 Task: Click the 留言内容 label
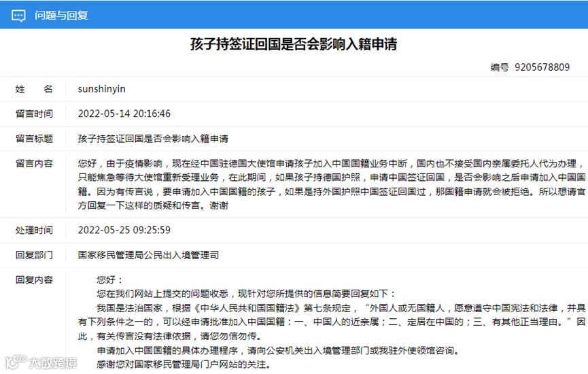click(34, 164)
